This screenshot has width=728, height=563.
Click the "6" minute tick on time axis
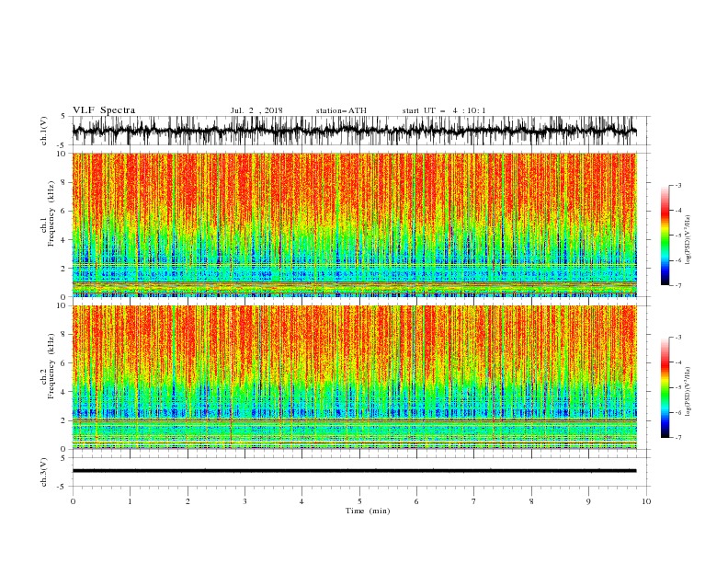(416, 501)
